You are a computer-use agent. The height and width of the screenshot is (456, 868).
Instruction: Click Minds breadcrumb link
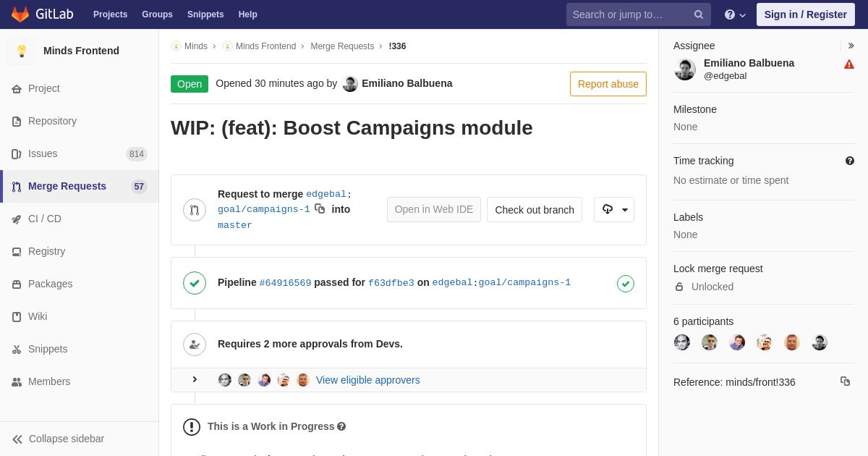[195, 46]
